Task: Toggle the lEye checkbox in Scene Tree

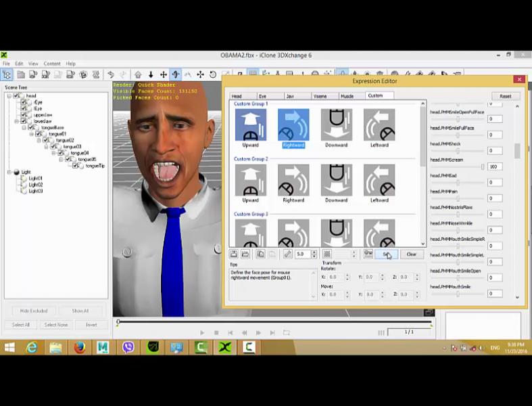Action: point(24,108)
